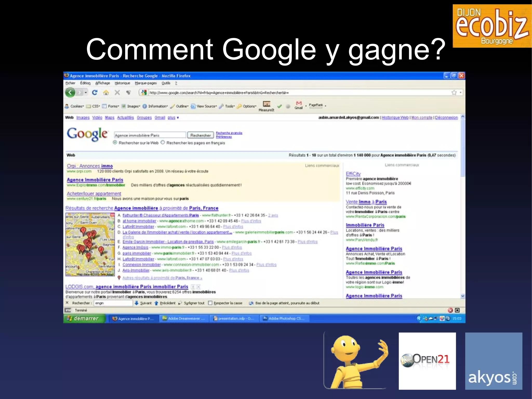The width and height of the screenshot is (532, 399).
Task: Select 'Rechercher les pages en français' radio button
Action: click(x=163, y=142)
